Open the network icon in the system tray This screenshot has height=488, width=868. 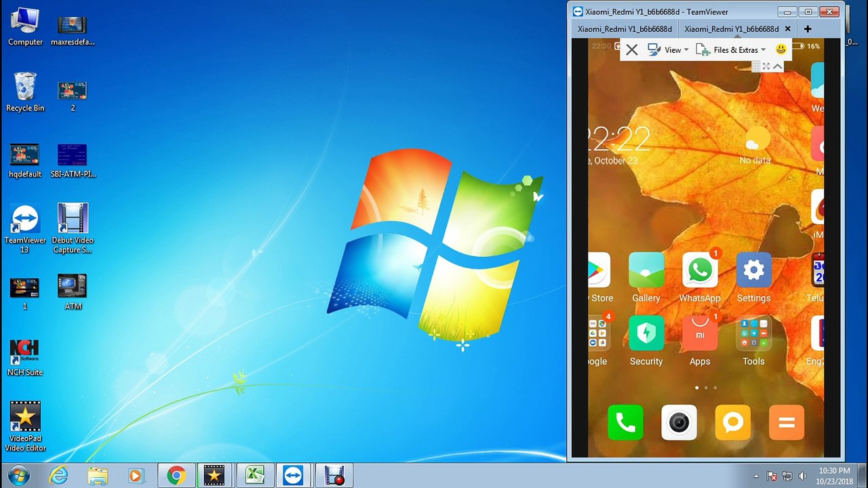point(787,476)
